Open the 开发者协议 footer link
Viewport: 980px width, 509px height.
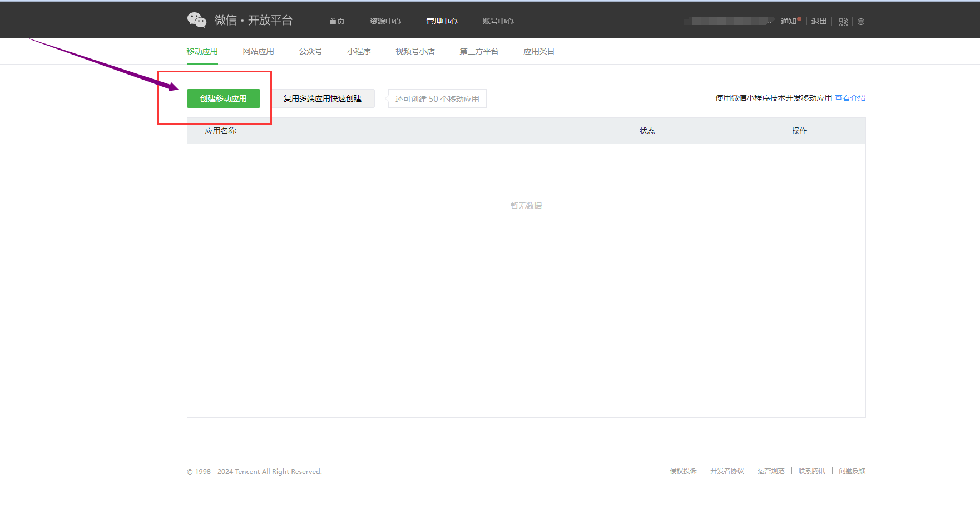point(727,471)
